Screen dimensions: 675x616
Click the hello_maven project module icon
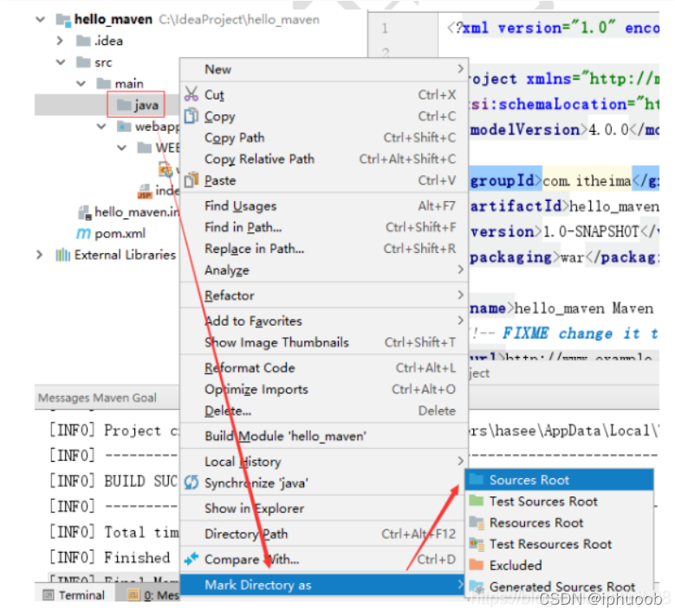[63, 20]
